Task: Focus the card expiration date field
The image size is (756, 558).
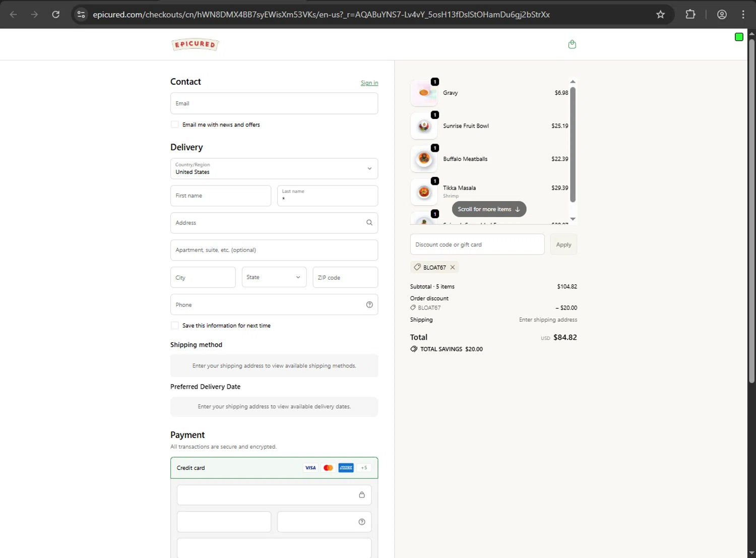Action: [224, 522]
